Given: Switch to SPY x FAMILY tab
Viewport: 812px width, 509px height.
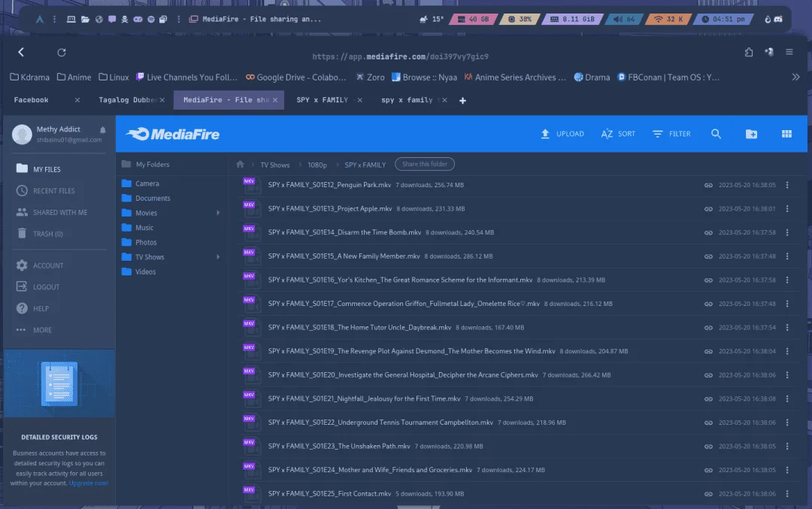Looking at the screenshot, I should [322, 100].
